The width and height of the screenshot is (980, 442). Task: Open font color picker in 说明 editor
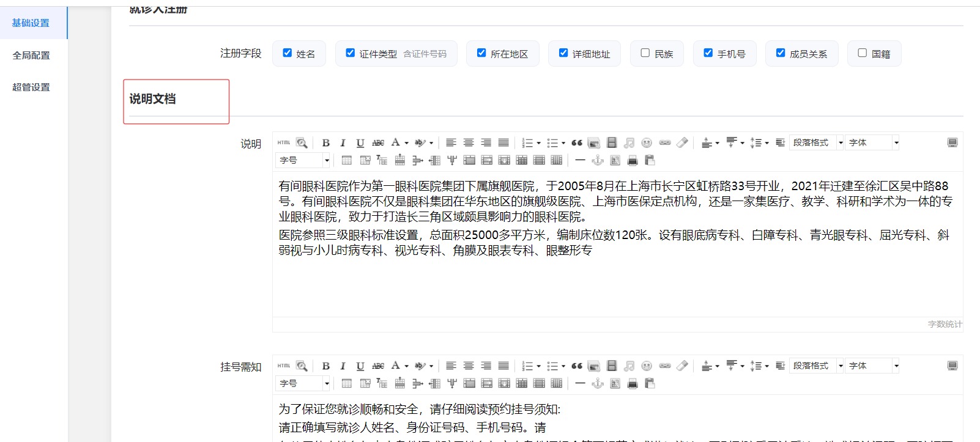click(x=399, y=142)
